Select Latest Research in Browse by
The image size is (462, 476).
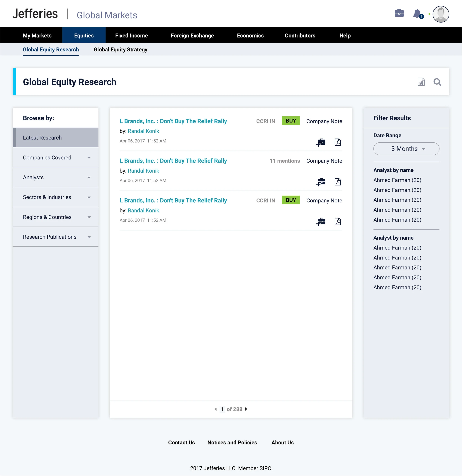click(55, 138)
